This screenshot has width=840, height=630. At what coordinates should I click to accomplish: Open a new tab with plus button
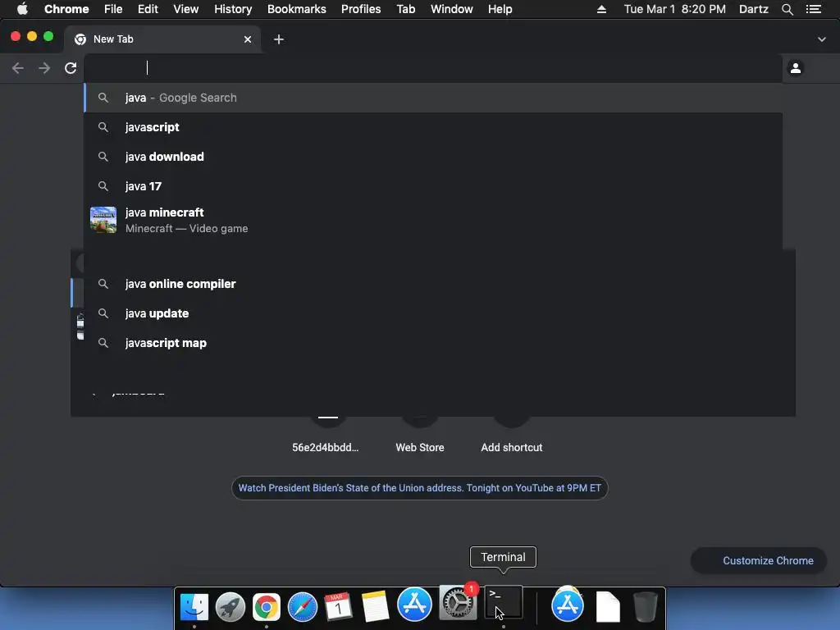[279, 39]
